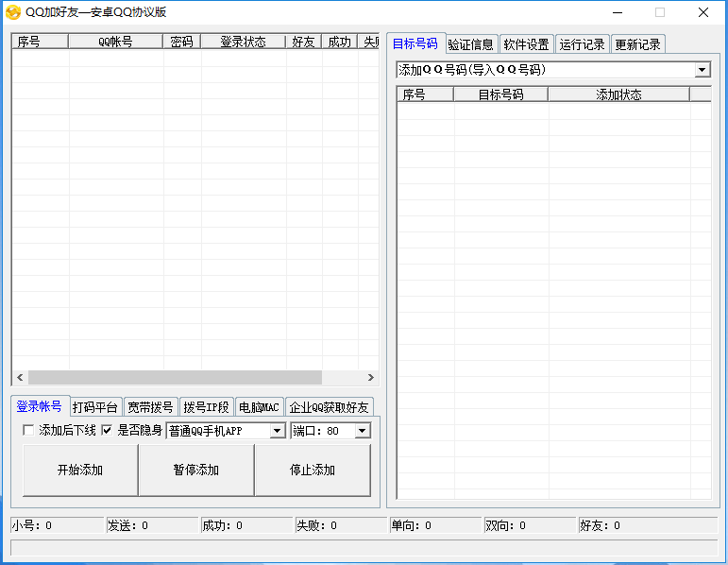Click the 好友: 0 status field
This screenshot has width=728, height=565.
648,525
